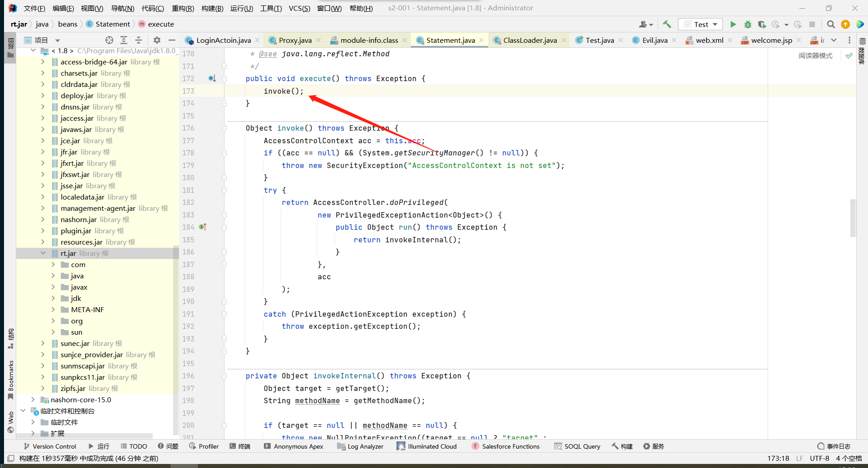
Task: Switch to the ClassLoader.java tab
Action: pyautogui.click(x=530, y=40)
